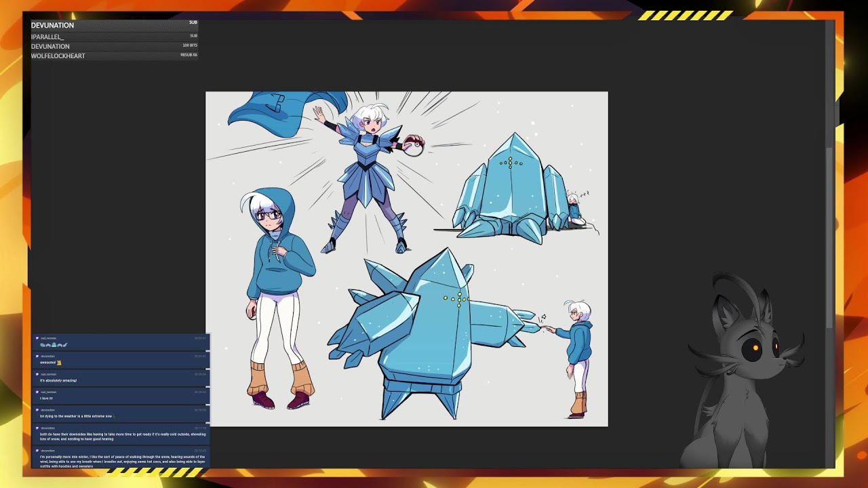The image size is (868, 488).
Task: Click the artwork canvas image
Action: [x=407, y=259]
